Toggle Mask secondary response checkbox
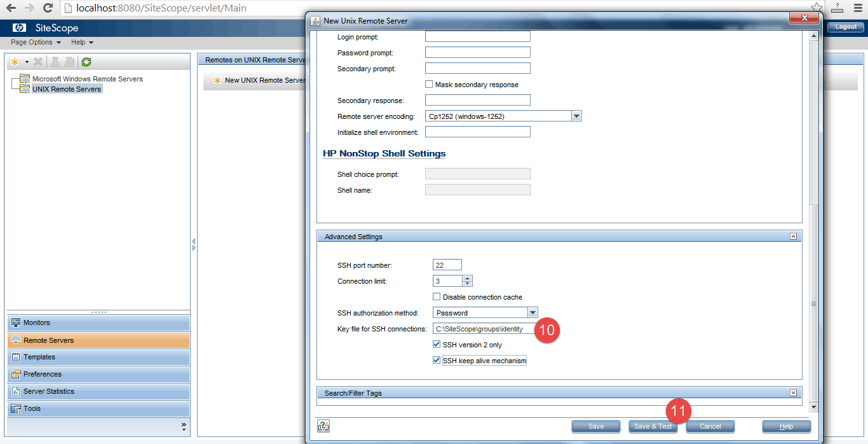868x444 pixels. click(429, 84)
